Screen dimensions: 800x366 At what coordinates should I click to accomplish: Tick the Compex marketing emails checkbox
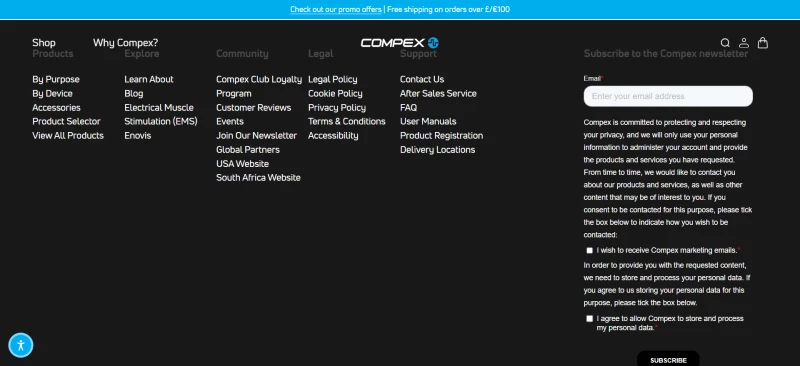click(589, 250)
